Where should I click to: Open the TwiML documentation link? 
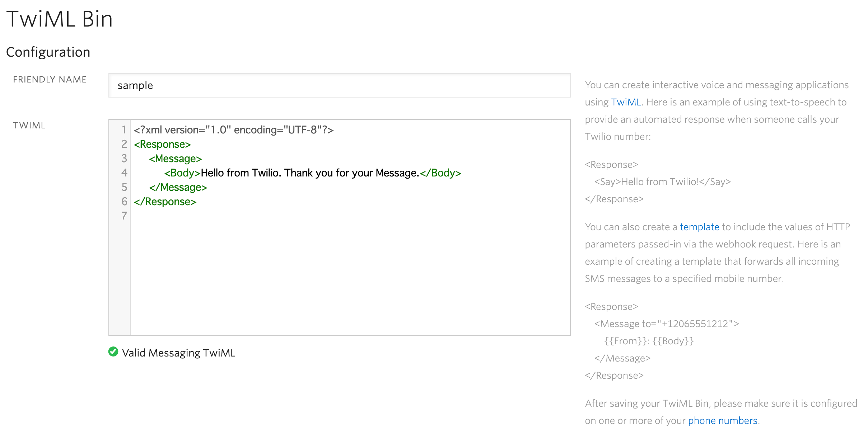point(626,102)
